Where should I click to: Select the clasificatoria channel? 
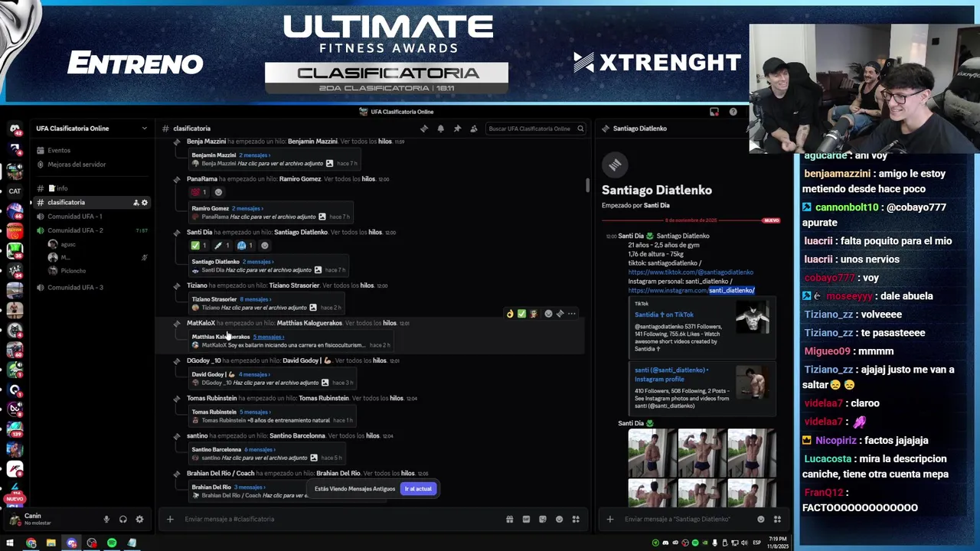coord(90,203)
